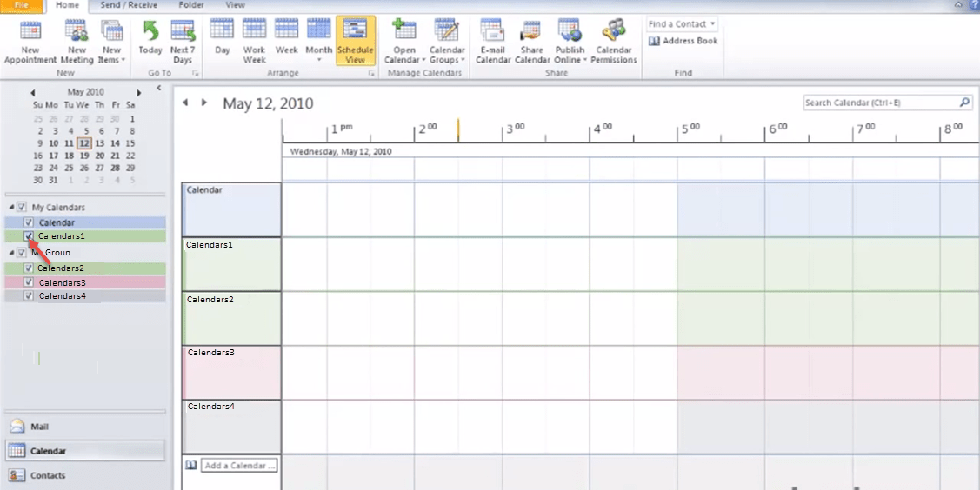This screenshot has height=490, width=980.
Task: Uncheck the Calendars3 checkbox
Action: coord(29,282)
